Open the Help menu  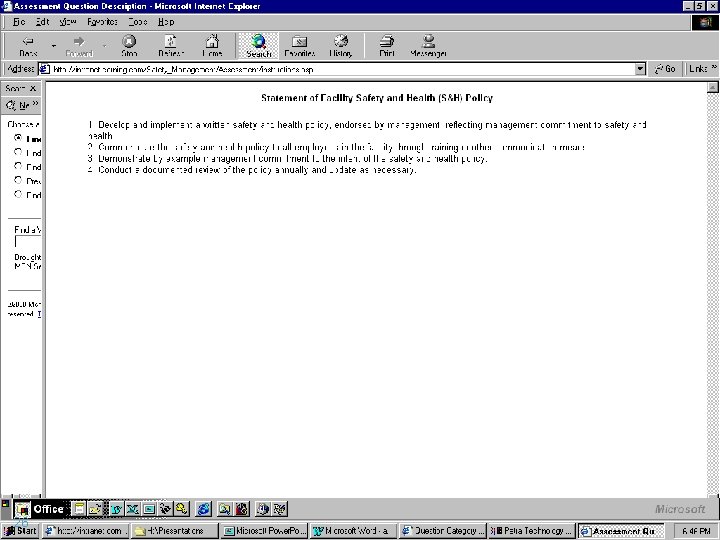[x=166, y=22]
